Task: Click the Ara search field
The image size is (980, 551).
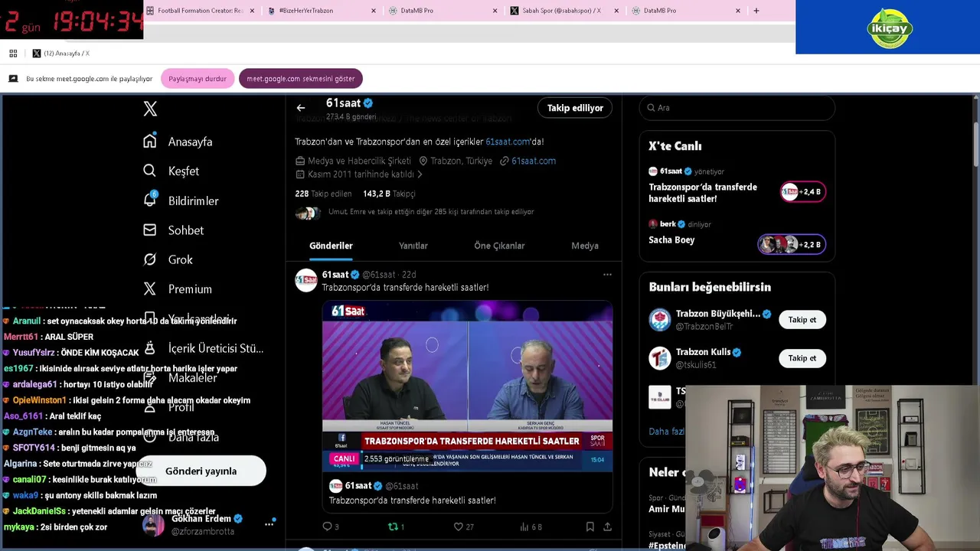Action: [x=737, y=108]
